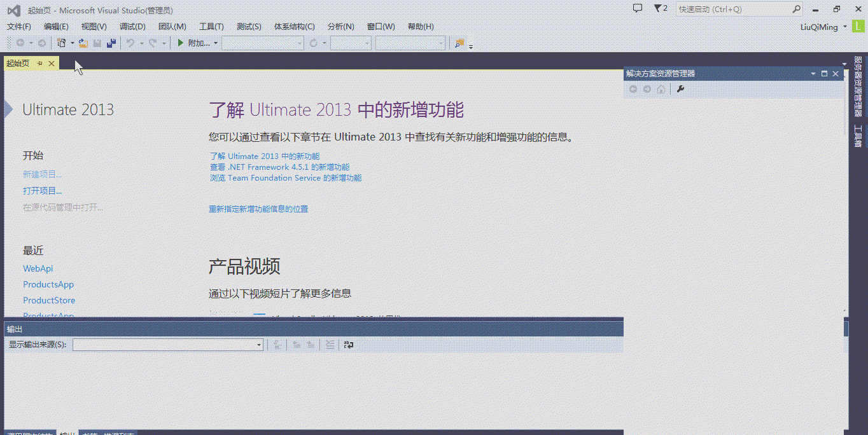
Task: Click the single-disk Save toolbar icon
Action: pos(97,43)
